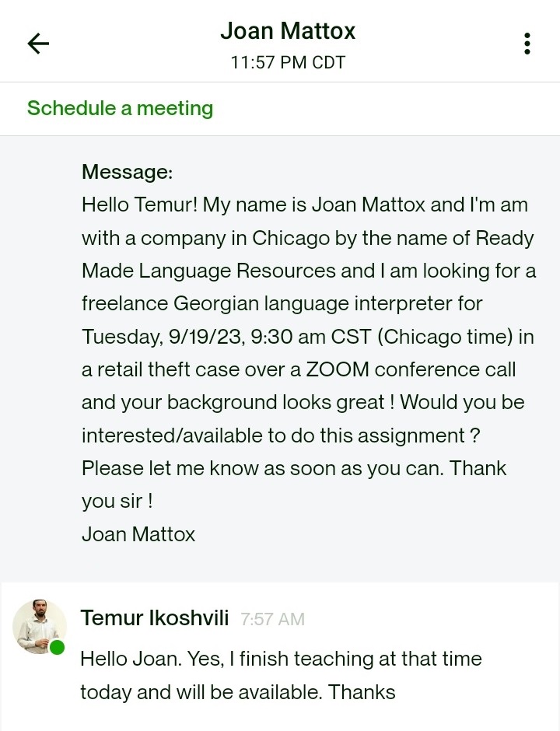The height and width of the screenshot is (731, 560).
Task: Click the green online status dot
Action: coord(57,647)
